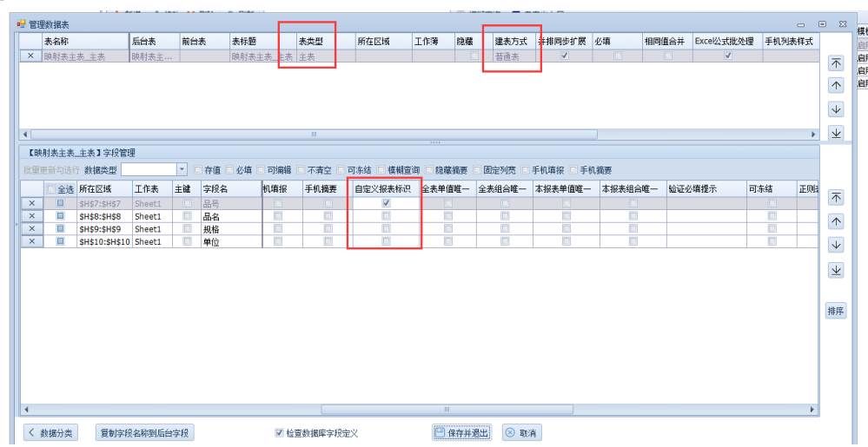The height and width of the screenshot is (447, 868).
Task: Click move-down arrow beside upper table
Action: pyautogui.click(x=835, y=109)
